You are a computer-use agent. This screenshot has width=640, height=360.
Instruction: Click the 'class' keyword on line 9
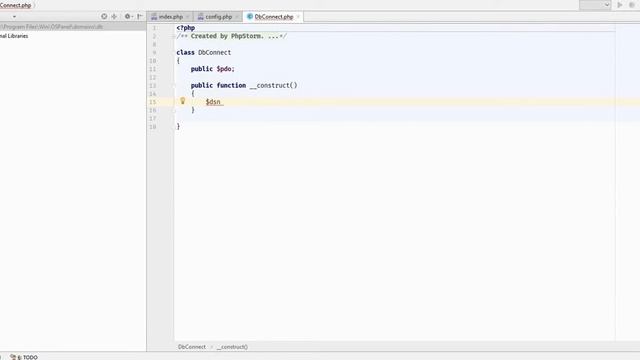click(x=185, y=52)
